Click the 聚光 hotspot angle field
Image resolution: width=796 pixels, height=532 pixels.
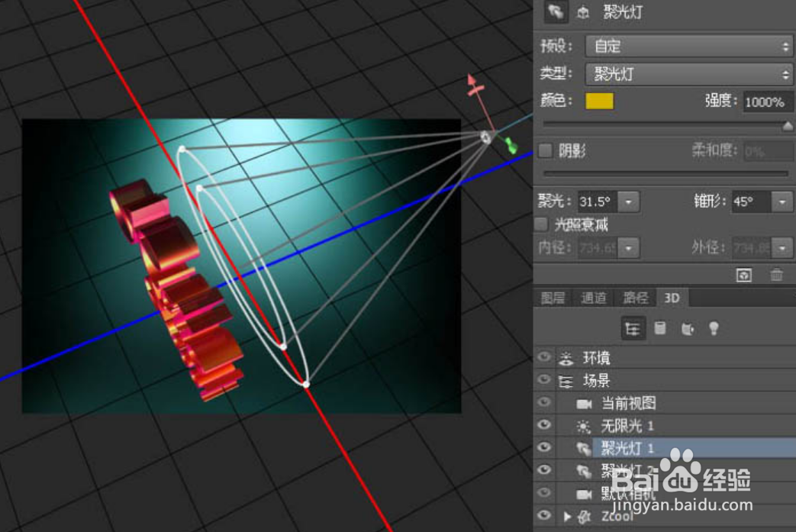tap(597, 202)
